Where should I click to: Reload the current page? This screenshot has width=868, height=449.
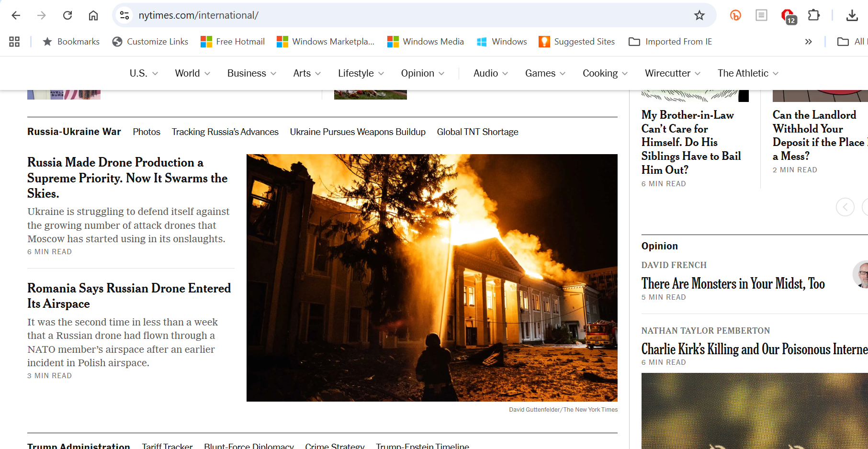[x=68, y=15]
